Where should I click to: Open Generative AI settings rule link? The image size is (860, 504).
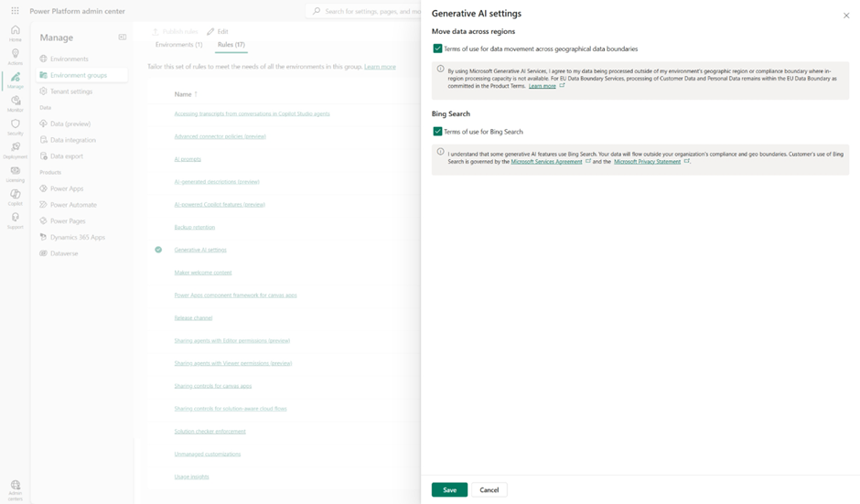click(200, 250)
